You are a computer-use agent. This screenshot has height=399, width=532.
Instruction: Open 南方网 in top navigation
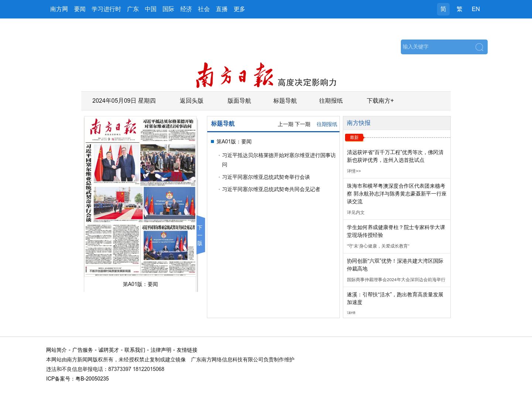point(59,9)
